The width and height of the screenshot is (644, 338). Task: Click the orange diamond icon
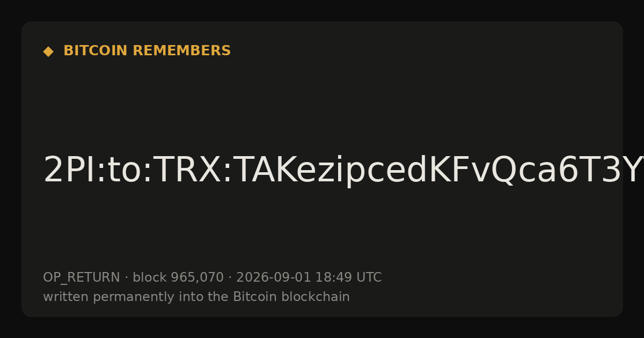[x=48, y=52]
